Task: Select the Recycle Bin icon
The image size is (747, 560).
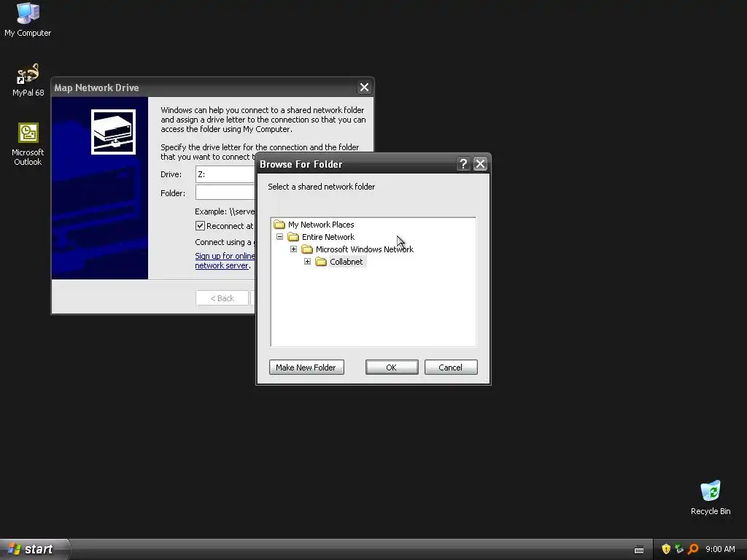Action: tap(711, 497)
